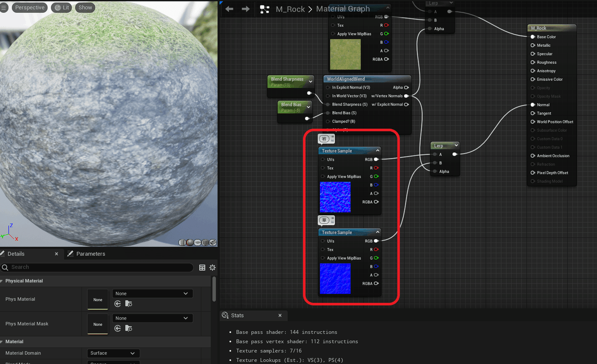The image size is (597, 364).
Task: Set preview mesh to cube shape
Action: (x=205, y=243)
